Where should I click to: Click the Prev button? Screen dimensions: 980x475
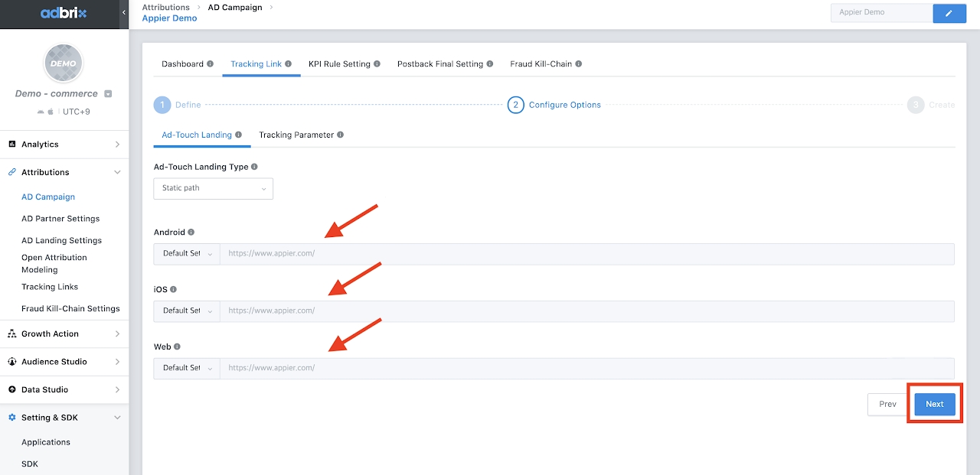(887, 405)
